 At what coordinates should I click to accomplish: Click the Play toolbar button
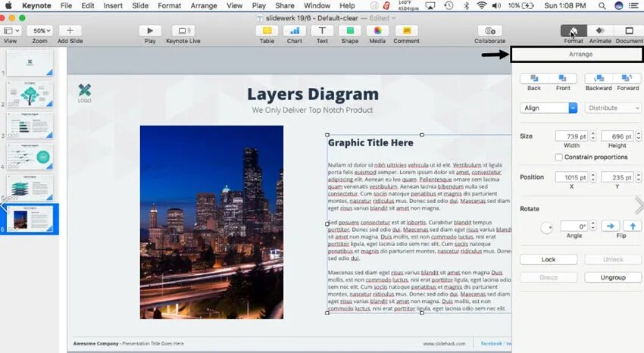(150, 31)
